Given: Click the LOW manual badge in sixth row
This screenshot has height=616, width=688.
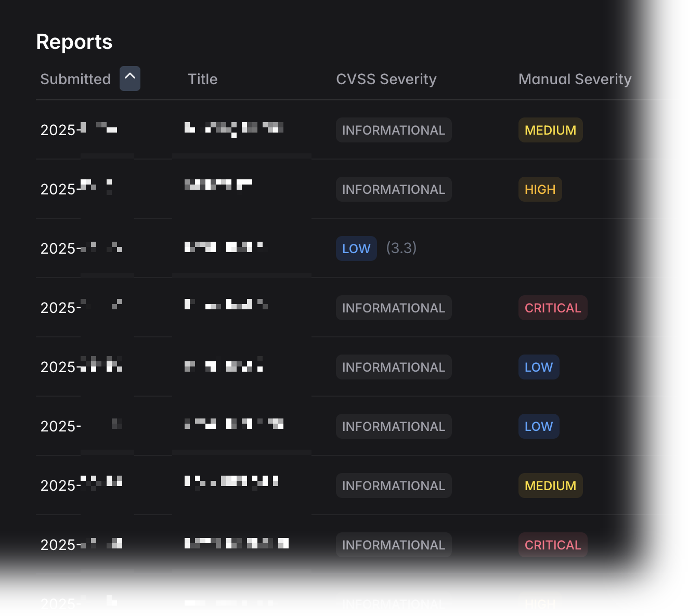Looking at the screenshot, I should (538, 426).
